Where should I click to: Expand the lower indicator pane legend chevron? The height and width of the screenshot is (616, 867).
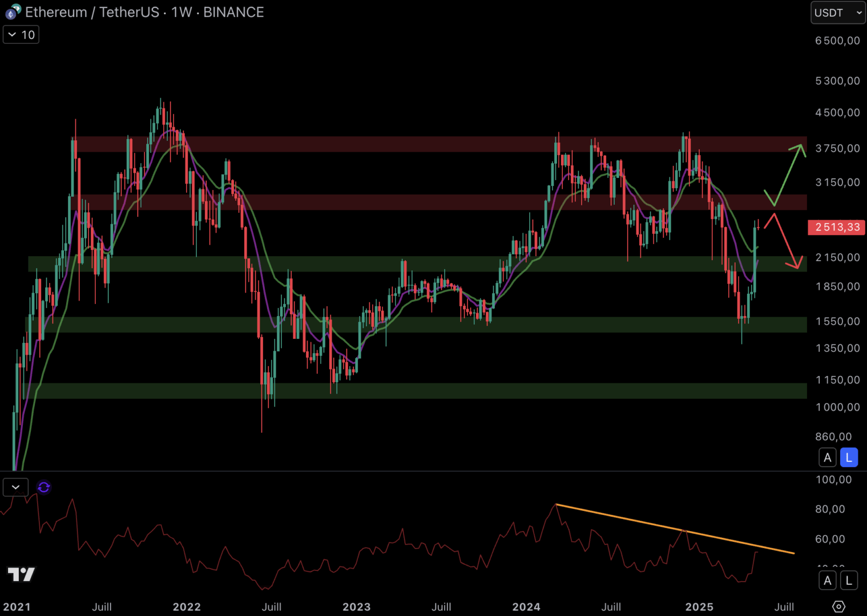[x=15, y=487]
